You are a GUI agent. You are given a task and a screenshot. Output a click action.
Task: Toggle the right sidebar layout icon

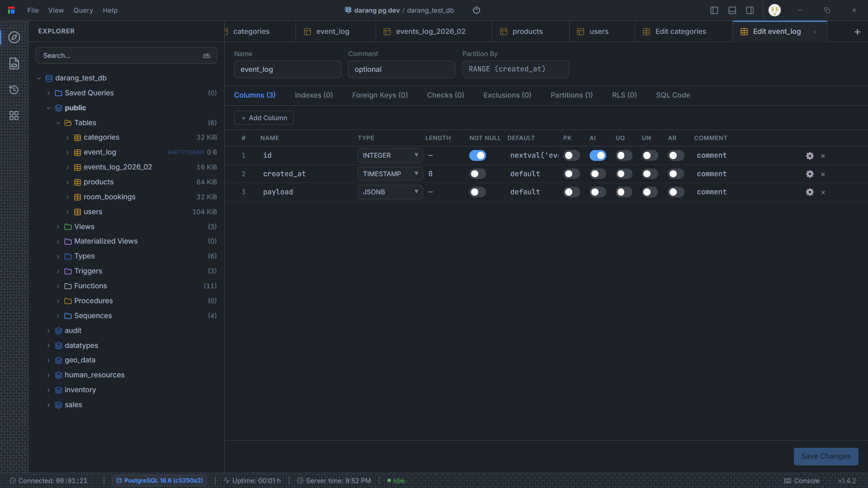coord(750,10)
